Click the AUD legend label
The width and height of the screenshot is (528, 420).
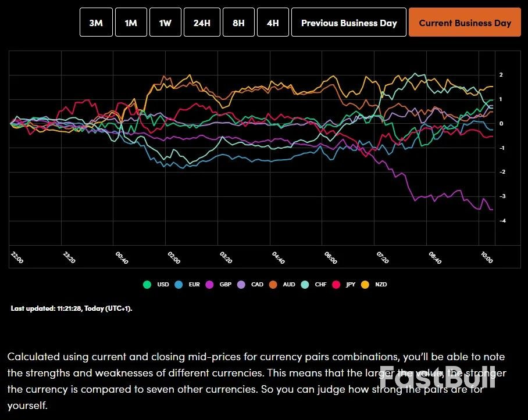[289, 285]
